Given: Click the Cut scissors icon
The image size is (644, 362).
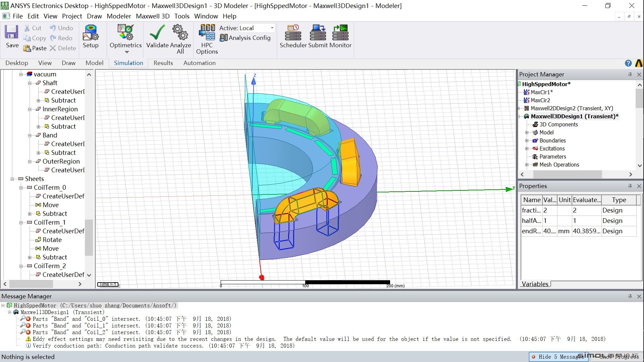Looking at the screenshot, I should point(27,28).
